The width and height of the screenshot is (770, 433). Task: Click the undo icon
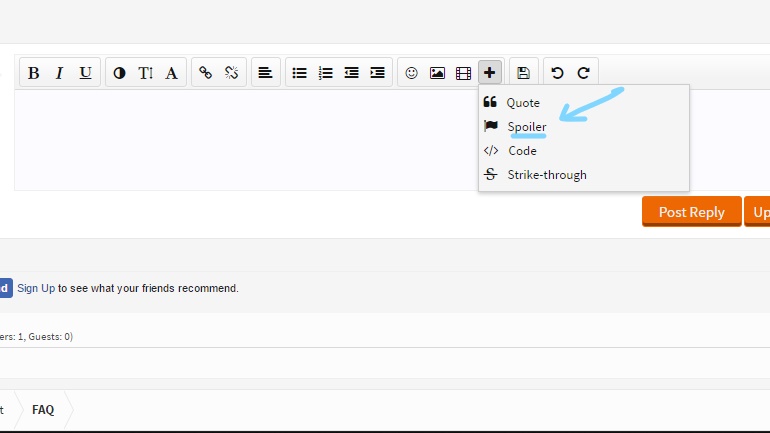pyautogui.click(x=557, y=73)
